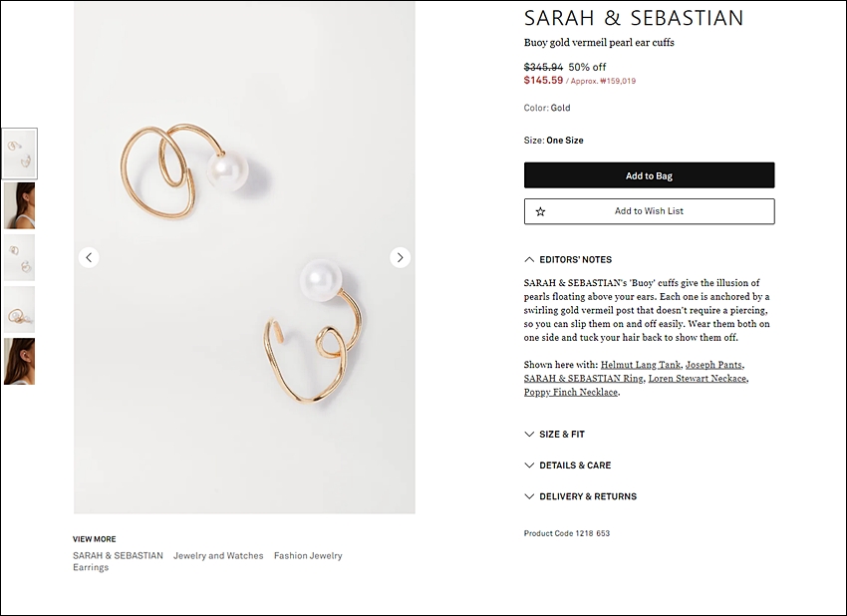Select the fourth close-up cuff thumbnail
This screenshot has height=616, width=847.
click(20, 309)
